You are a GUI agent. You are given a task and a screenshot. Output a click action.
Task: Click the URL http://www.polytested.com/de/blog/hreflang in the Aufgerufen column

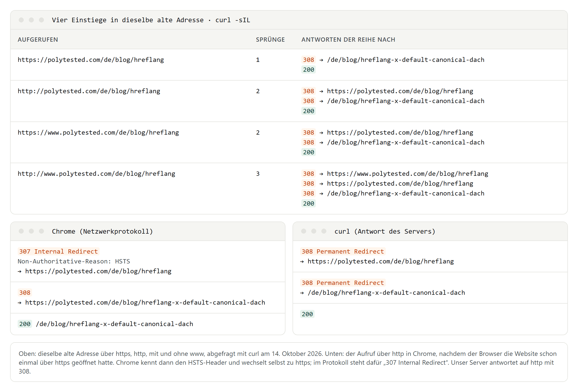[97, 174]
